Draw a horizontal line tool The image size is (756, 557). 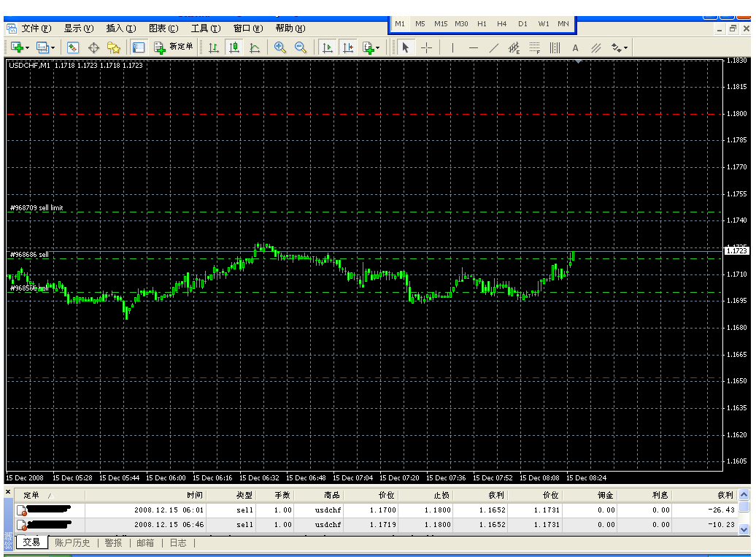tap(473, 48)
